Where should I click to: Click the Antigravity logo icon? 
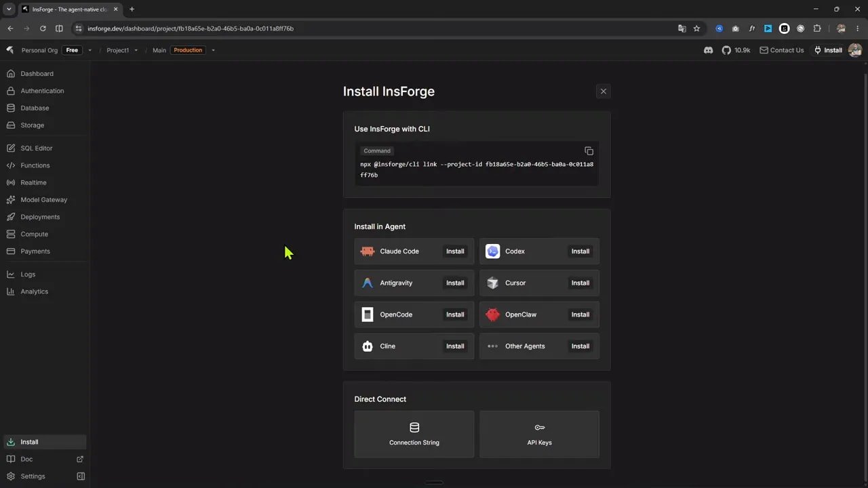pos(368,283)
